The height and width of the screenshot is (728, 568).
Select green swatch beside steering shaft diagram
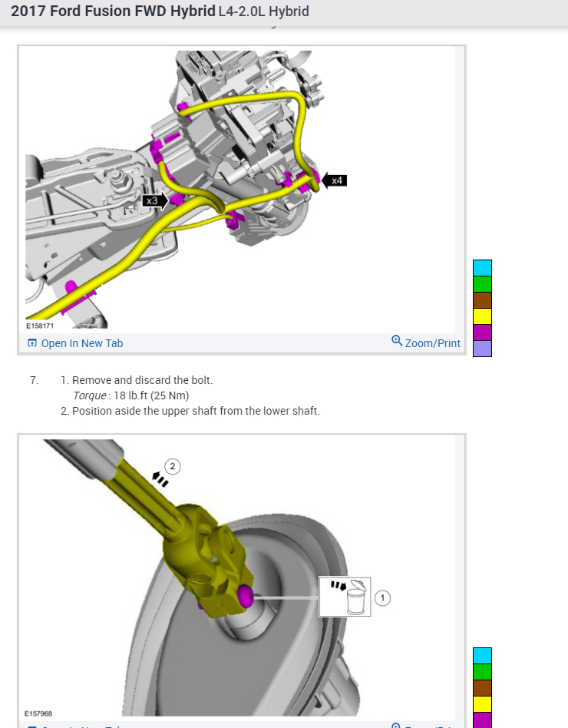pyautogui.click(x=482, y=672)
